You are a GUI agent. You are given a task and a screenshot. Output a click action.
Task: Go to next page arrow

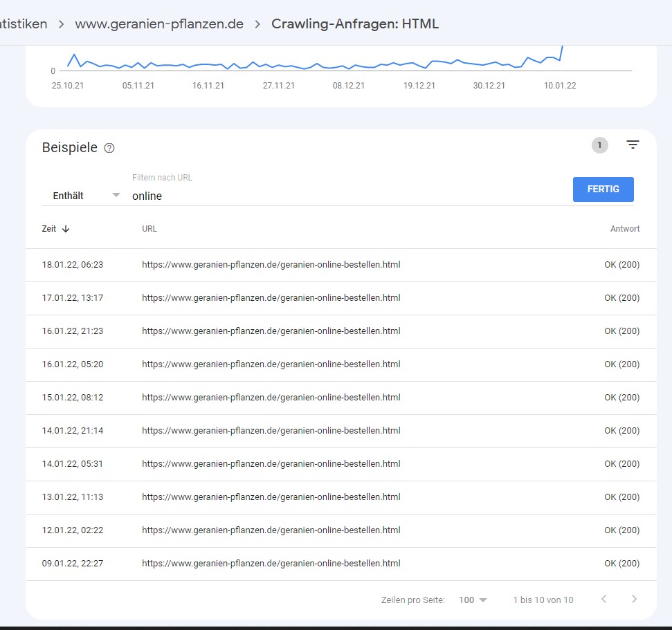(634, 600)
